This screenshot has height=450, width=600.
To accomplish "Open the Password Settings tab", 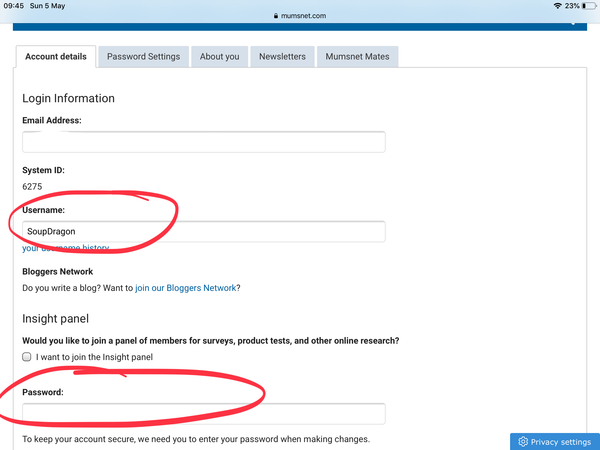I will pos(143,57).
